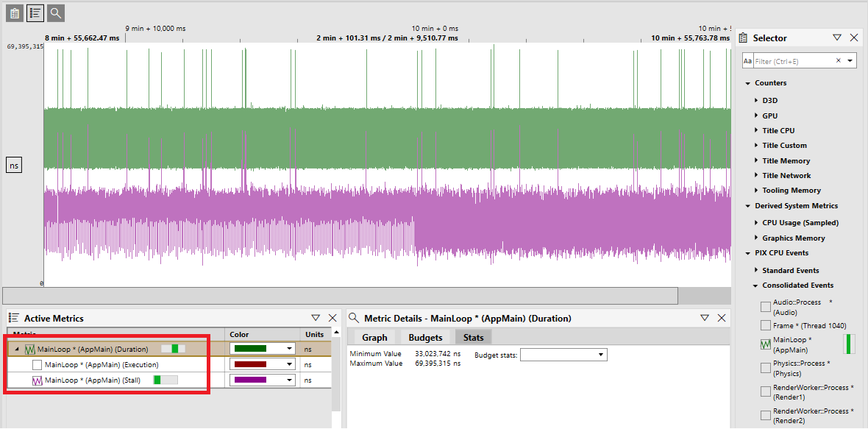The width and height of the screenshot is (868, 429).
Task: Click the magnifier Metric Details toolbar icon
Action: [x=56, y=13]
